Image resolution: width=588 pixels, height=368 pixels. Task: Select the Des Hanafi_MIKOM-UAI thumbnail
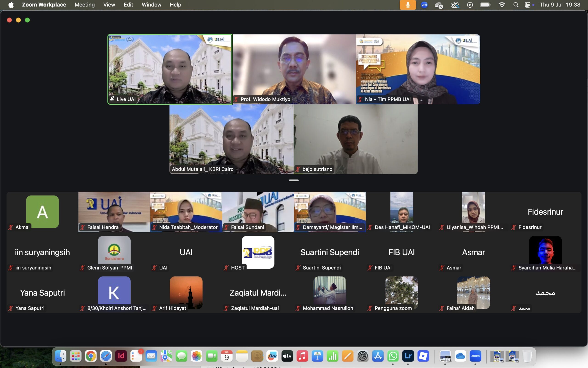click(x=402, y=212)
